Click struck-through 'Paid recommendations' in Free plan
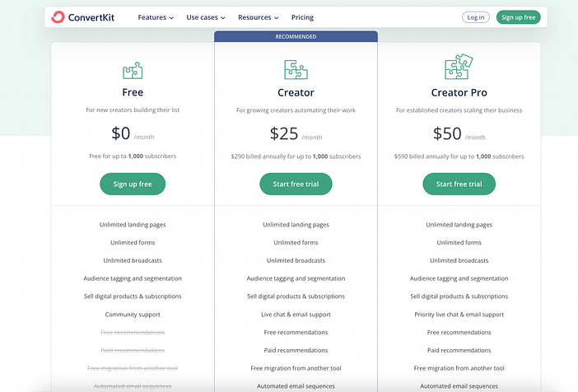 (x=133, y=350)
